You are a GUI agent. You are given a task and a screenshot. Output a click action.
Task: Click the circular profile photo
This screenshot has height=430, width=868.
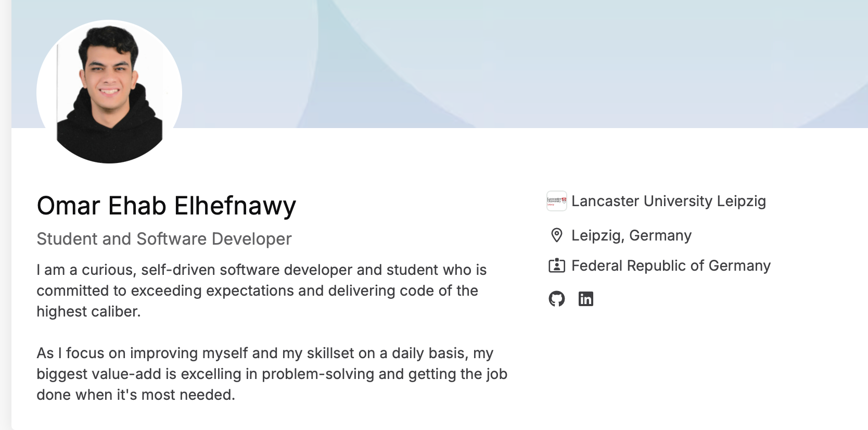tap(109, 92)
